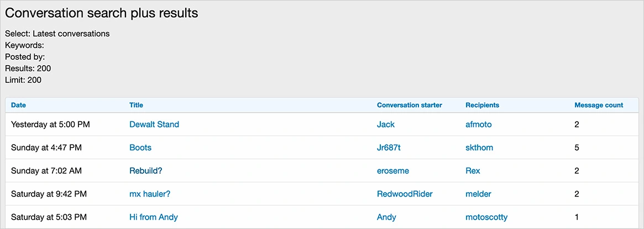The image size is (644, 229).
Task: Open recipient afmoto's profile
Action: click(x=479, y=125)
